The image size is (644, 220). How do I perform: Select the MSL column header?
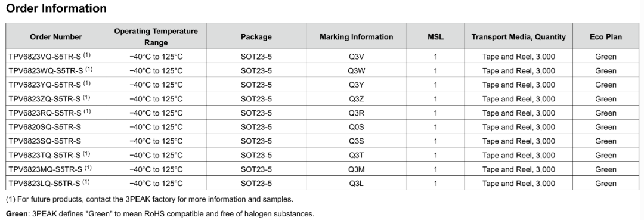[435, 37]
